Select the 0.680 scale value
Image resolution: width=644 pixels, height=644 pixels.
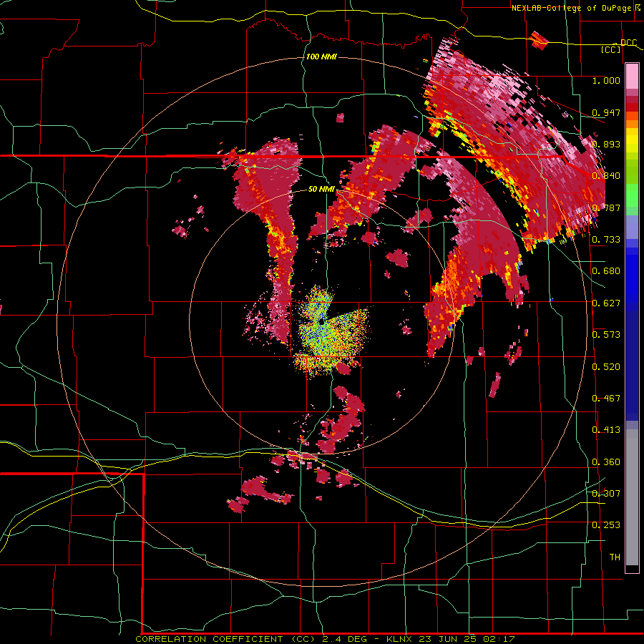pyautogui.click(x=606, y=271)
